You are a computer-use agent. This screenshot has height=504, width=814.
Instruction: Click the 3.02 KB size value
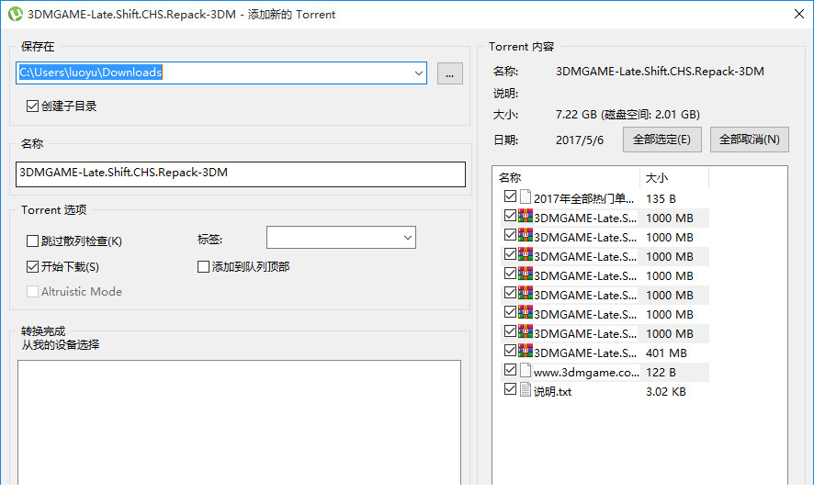pyautogui.click(x=665, y=391)
